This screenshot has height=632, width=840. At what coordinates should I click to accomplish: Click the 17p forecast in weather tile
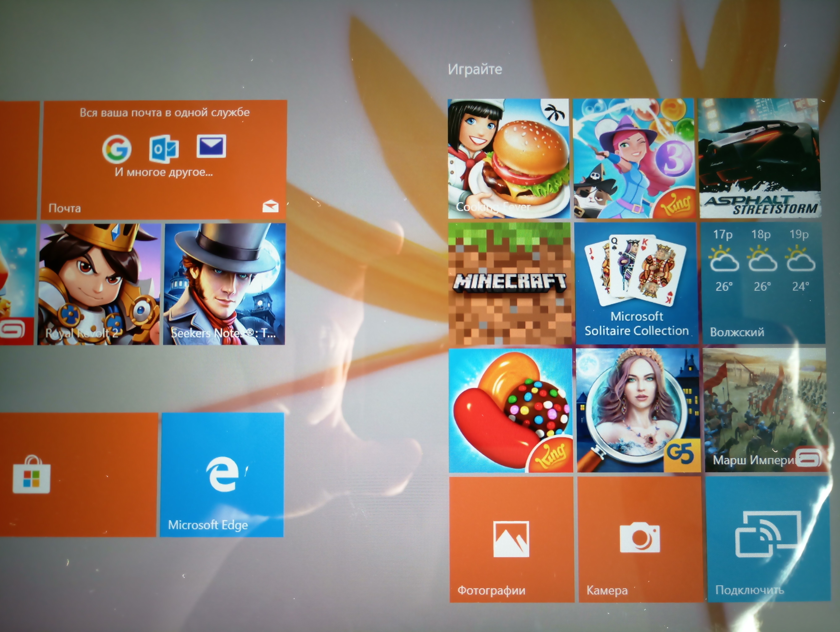(724, 261)
